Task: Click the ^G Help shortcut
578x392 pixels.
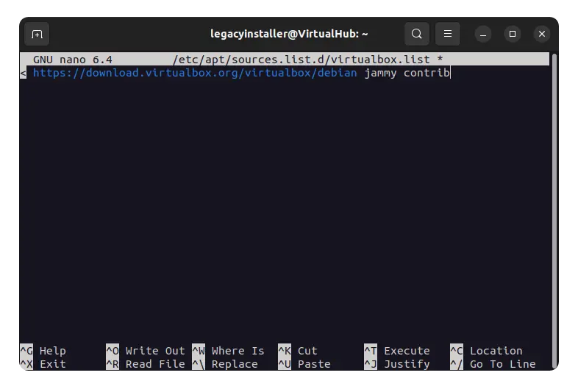Action: coord(43,350)
